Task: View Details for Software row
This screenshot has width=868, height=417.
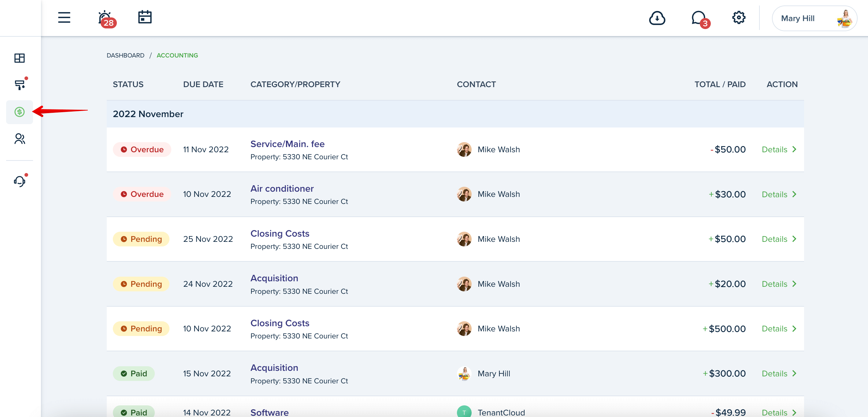Action: tap(779, 412)
